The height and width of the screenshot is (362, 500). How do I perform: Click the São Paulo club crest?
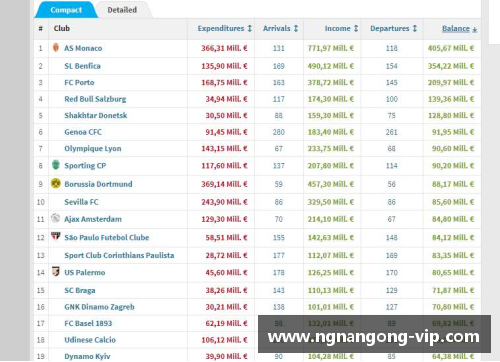[x=56, y=236]
